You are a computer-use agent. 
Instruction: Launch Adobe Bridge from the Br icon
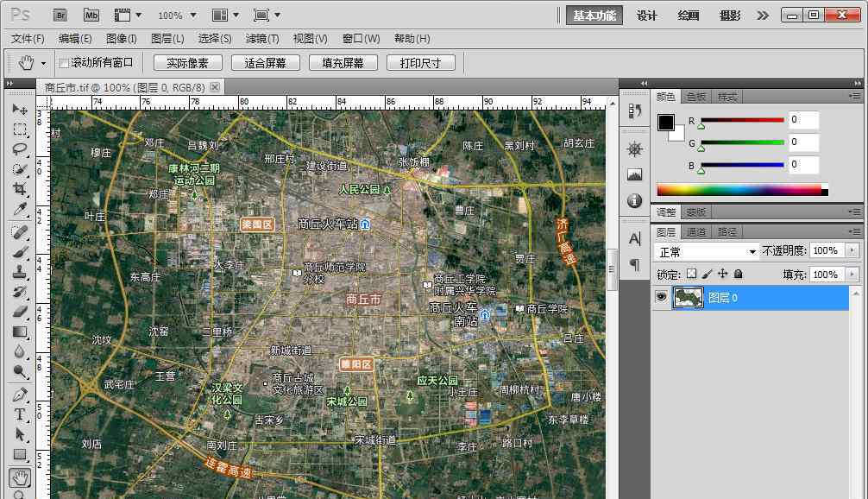click(x=60, y=15)
